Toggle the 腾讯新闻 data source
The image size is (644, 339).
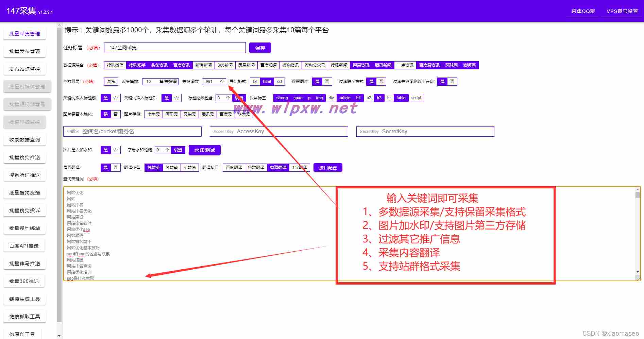point(383,65)
